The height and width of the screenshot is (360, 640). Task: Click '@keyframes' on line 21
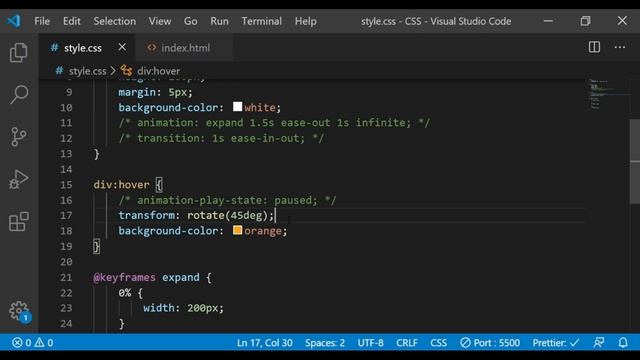click(124, 278)
